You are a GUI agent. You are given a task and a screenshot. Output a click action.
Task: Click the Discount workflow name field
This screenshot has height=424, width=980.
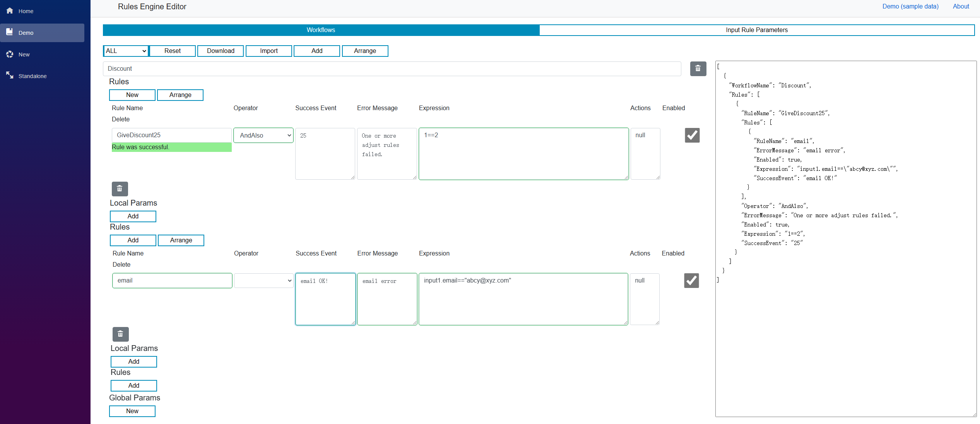click(392, 69)
